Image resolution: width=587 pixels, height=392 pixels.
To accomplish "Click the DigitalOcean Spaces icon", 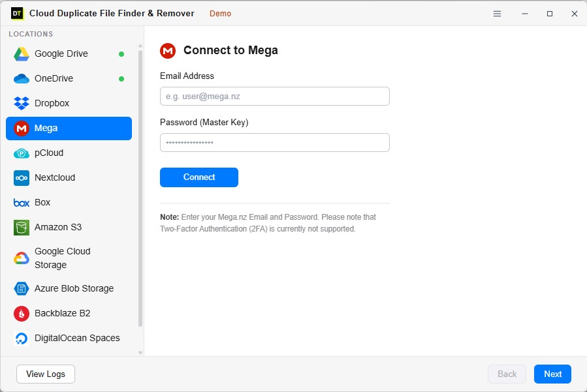I will point(22,338).
